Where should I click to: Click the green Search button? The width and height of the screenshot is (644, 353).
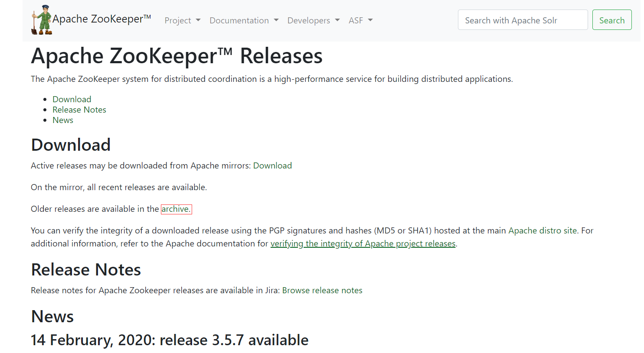(x=612, y=20)
